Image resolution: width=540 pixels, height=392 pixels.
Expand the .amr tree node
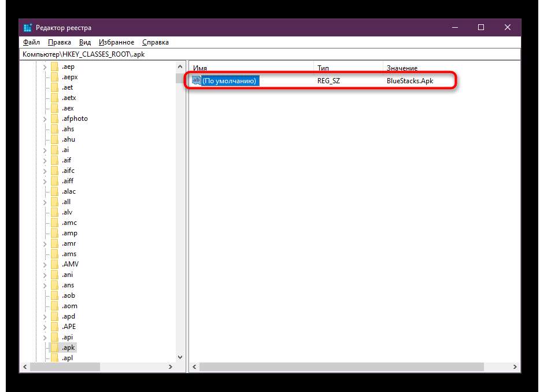tap(45, 243)
